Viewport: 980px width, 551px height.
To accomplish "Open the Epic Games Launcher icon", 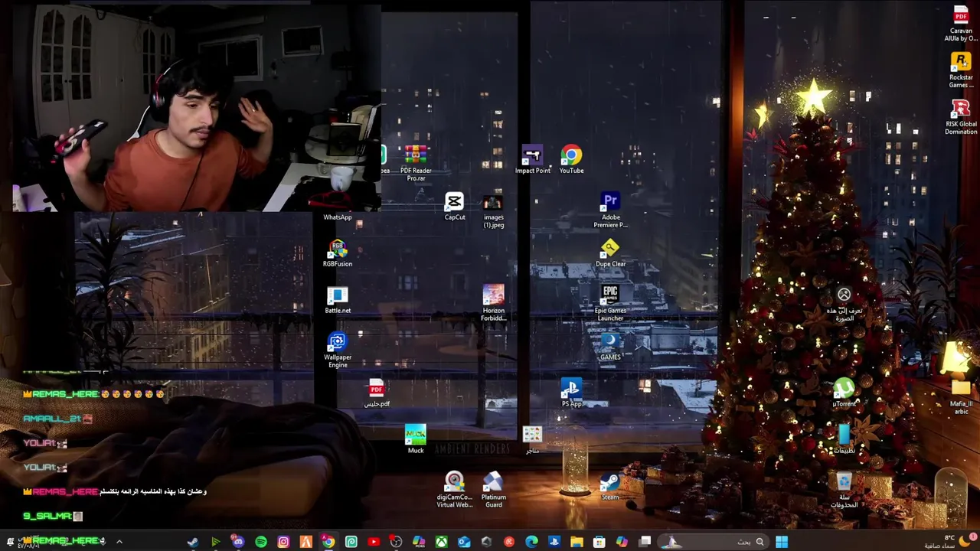I will pyautogui.click(x=610, y=303).
